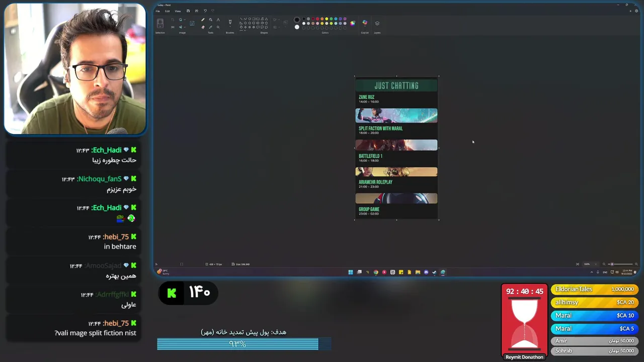Image resolution: width=644 pixels, height=362 pixels.
Task: Select the Eraser tool
Action: point(203,27)
